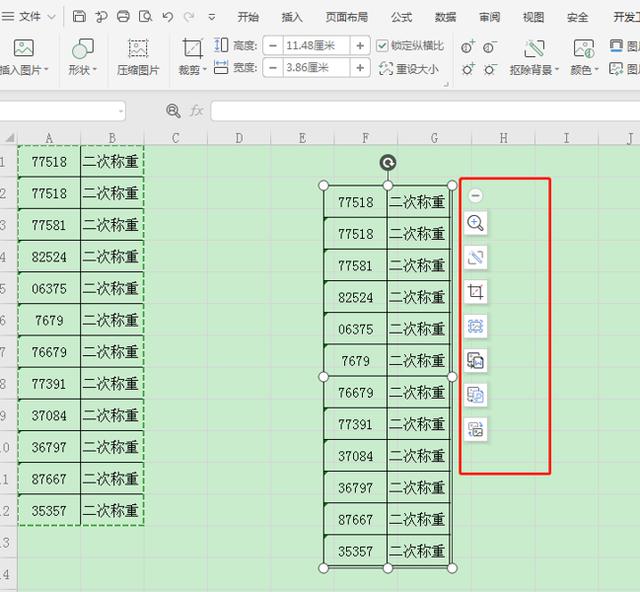Screen dimensions: 640x592
Task: Open the name box dropdown
Action: (121, 111)
